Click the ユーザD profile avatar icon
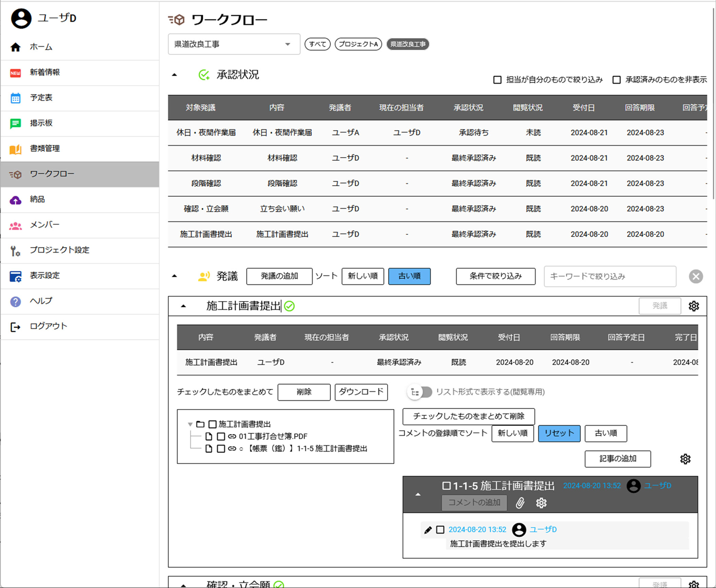 (21, 19)
